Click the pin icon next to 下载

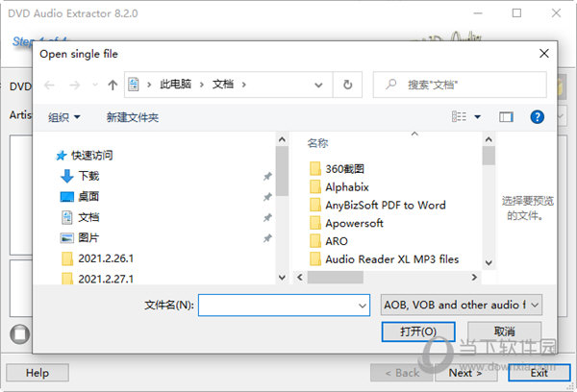click(x=267, y=177)
